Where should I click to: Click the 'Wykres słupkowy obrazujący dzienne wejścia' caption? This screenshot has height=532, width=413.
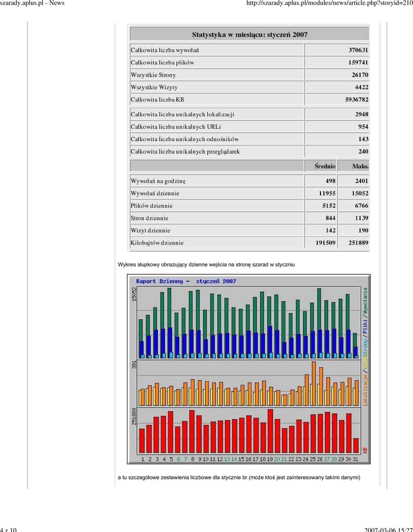pos(206,265)
